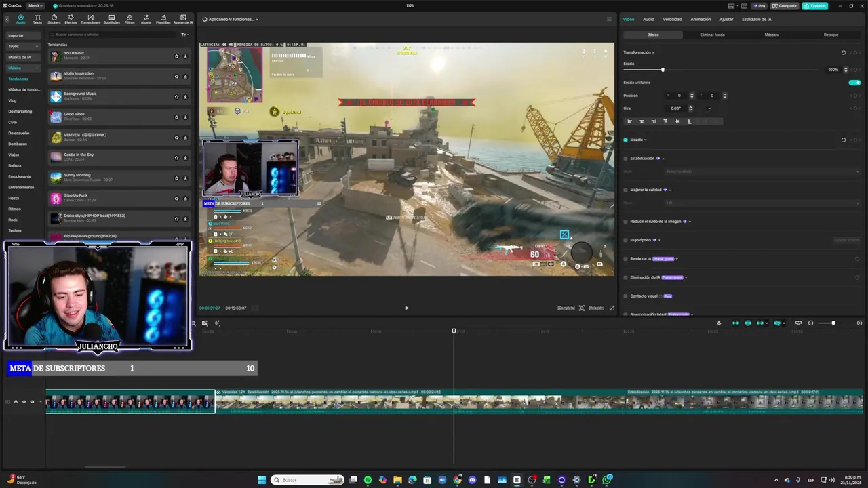Viewport: 868px width, 488px height.
Task: Select the Vlog music category
Action: point(12,100)
